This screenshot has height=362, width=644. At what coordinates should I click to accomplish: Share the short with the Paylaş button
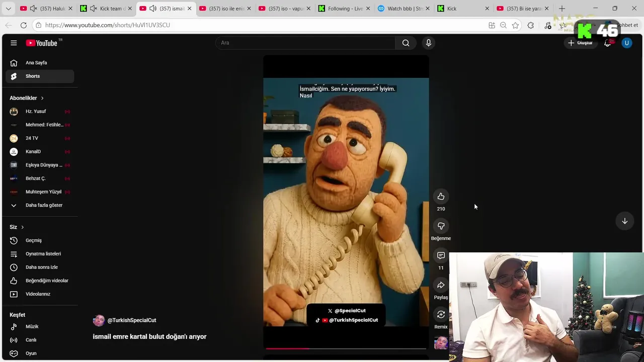pos(441,286)
